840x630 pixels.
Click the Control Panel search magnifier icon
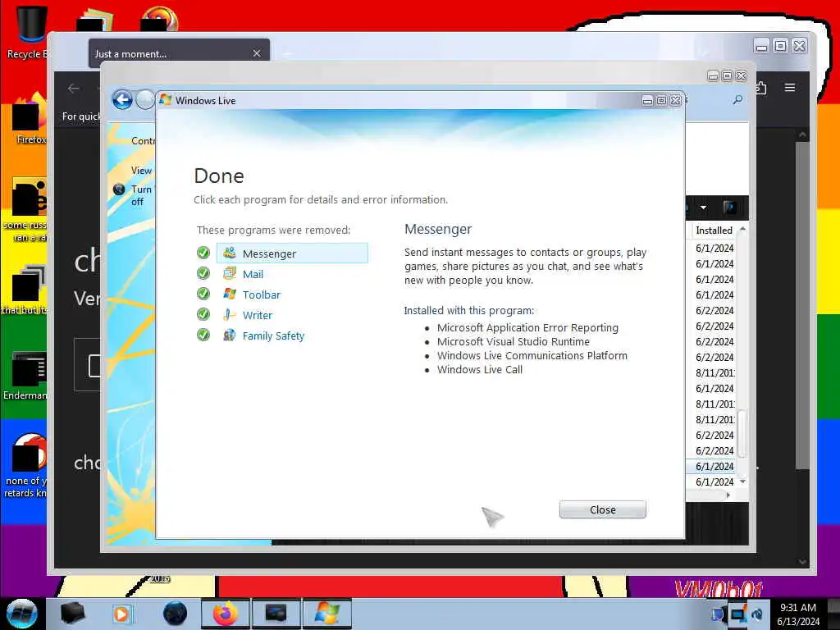(737, 99)
